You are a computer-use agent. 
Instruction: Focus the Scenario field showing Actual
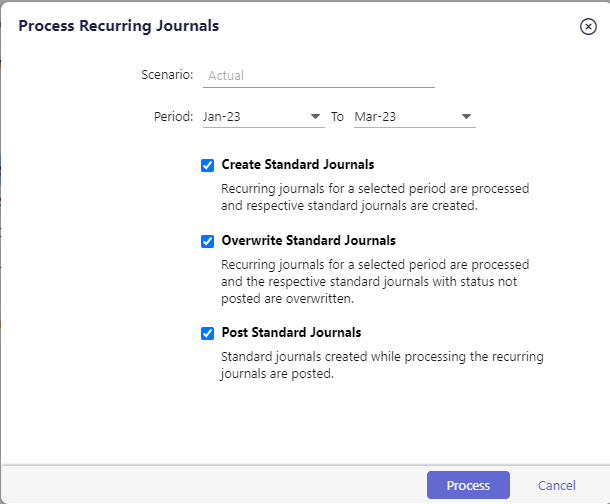tap(319, 75)
